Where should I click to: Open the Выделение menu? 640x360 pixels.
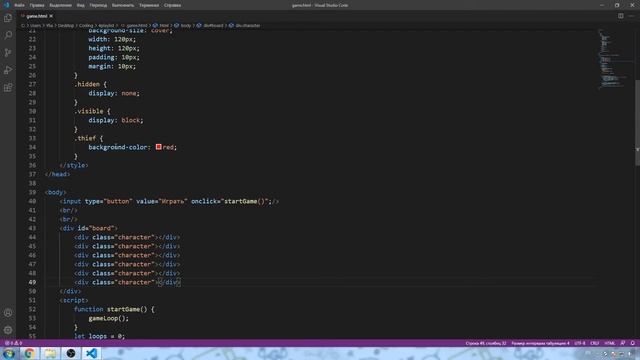coord(60,5)
